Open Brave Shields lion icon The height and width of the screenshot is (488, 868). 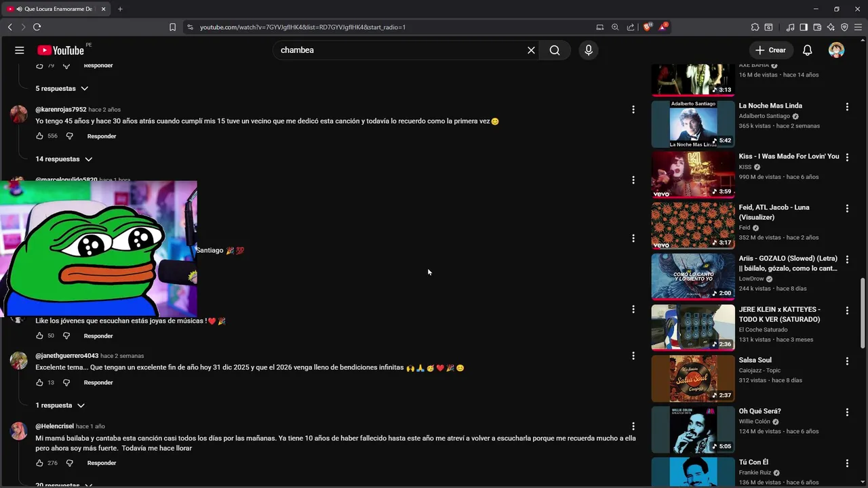[648, 27]
